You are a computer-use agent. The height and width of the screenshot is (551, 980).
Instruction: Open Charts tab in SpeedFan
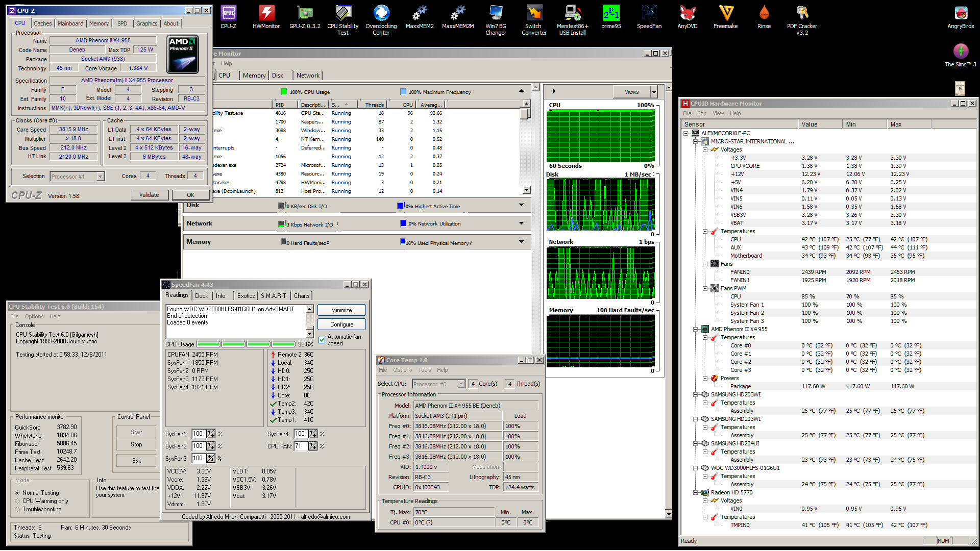point(302,296)
